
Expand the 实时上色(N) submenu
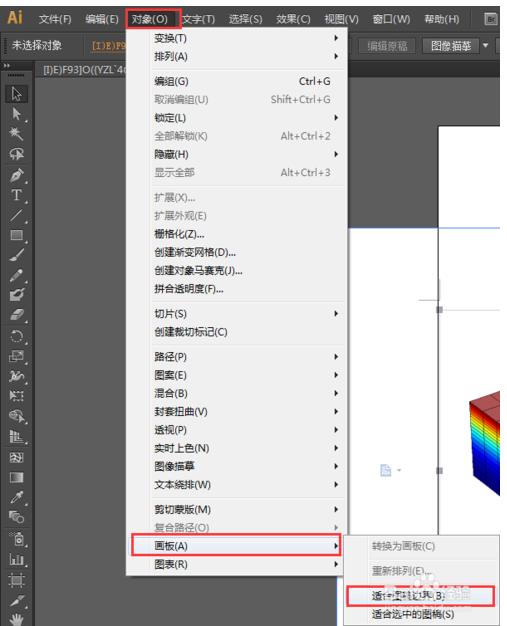pyautogui.click(x=237, y=448)
